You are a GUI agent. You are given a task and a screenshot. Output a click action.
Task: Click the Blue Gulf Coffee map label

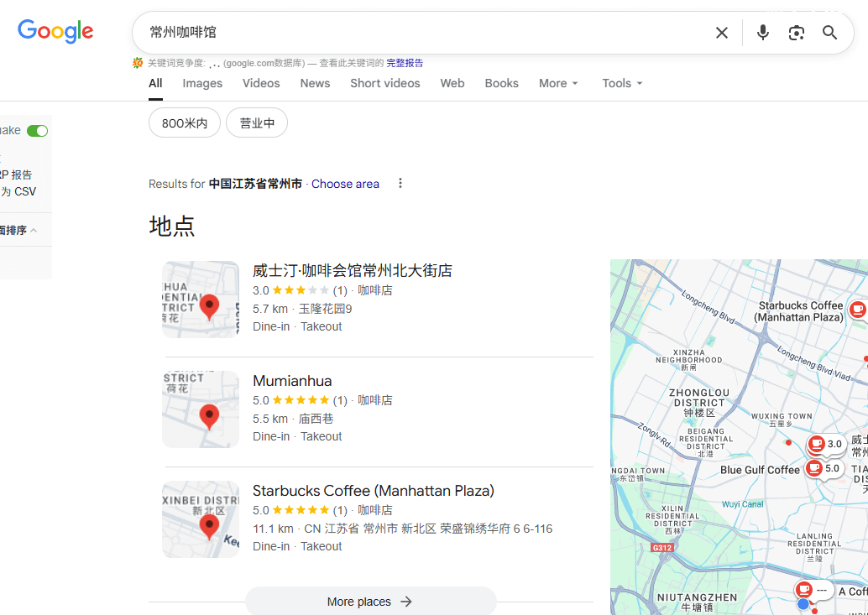click(760, 470)
